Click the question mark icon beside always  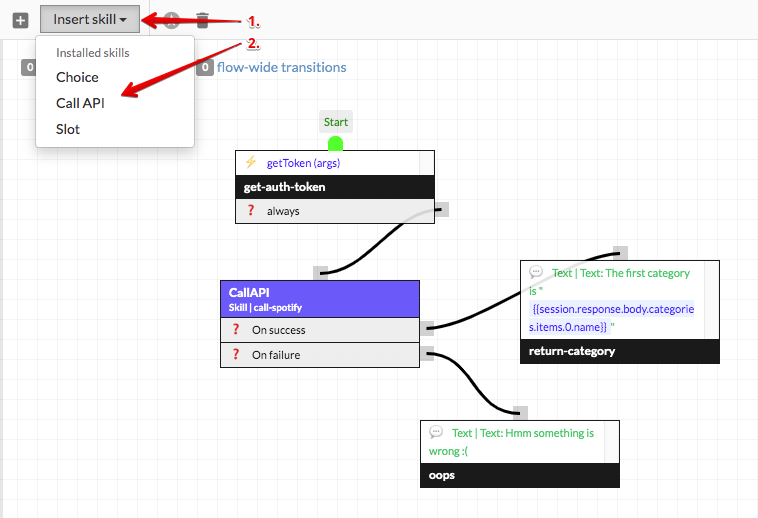coord(250,210)
